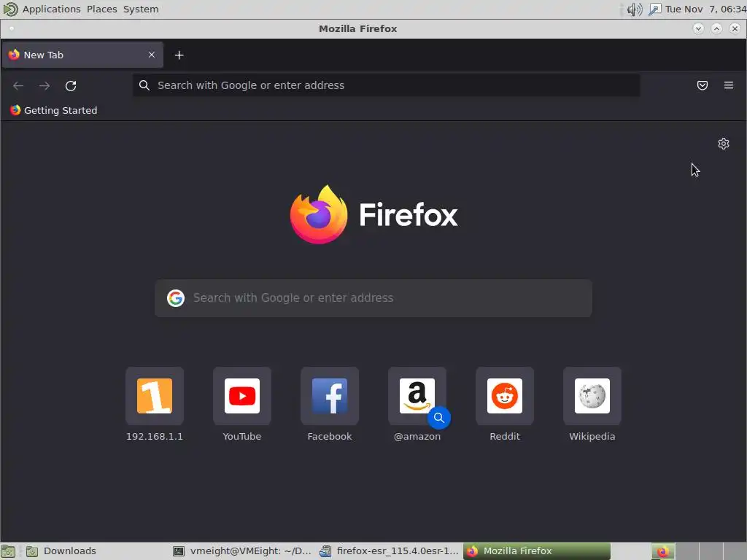Open a new tab with plus button
Viewport: 747px width, 560px height.
point(179,55)
